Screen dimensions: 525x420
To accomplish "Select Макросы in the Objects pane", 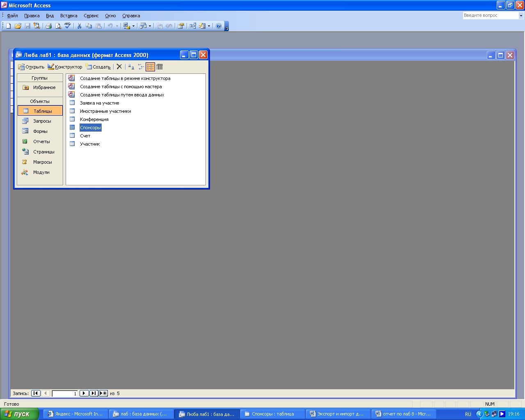I will (40, 162).
